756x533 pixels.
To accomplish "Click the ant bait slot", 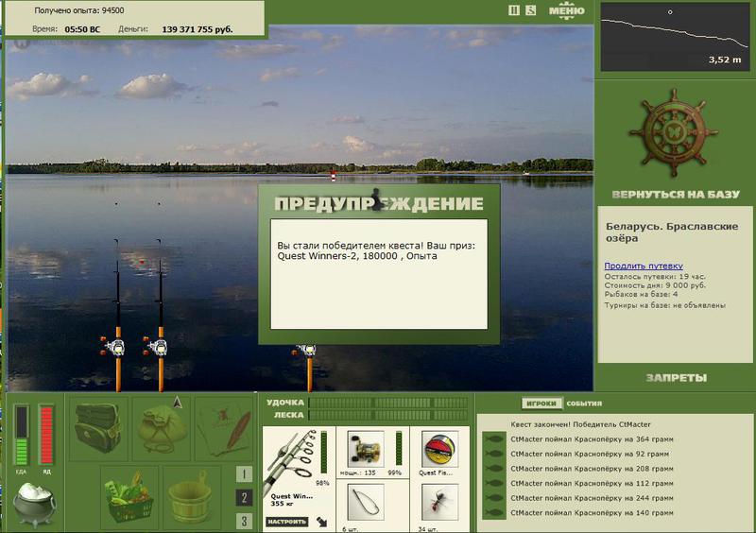I will tap(439, 502).
